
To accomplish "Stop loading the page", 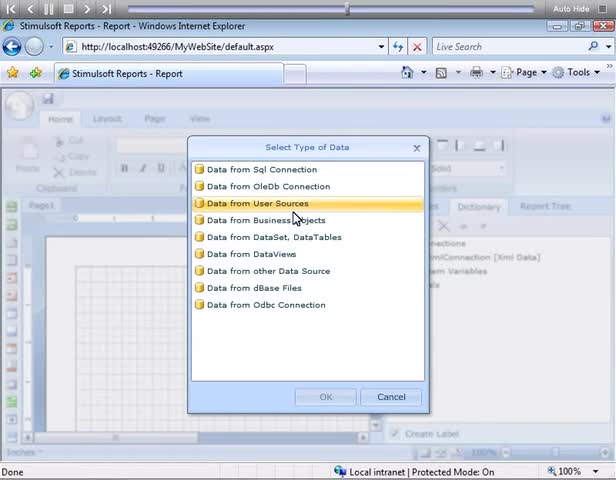I will tap(417, 47).
